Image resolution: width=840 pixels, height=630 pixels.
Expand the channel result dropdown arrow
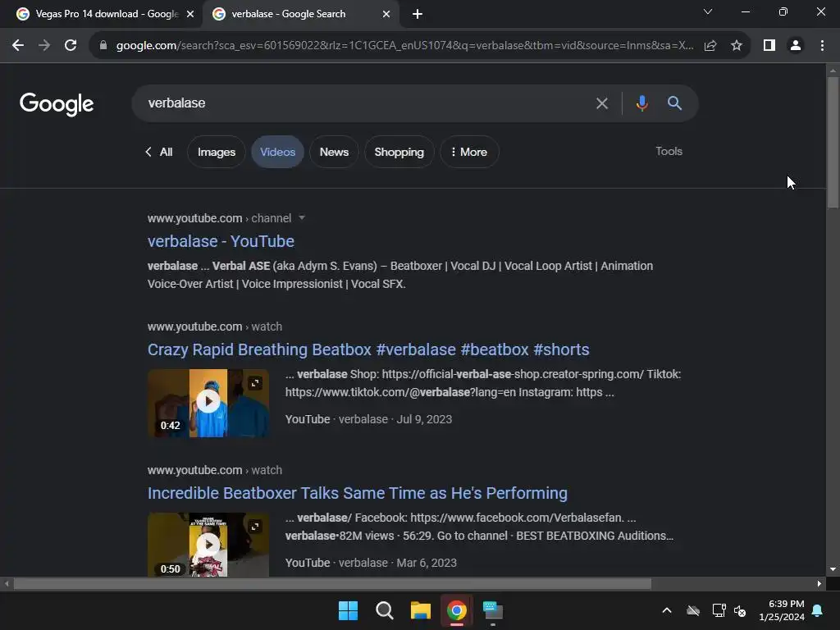pos(302,218)
